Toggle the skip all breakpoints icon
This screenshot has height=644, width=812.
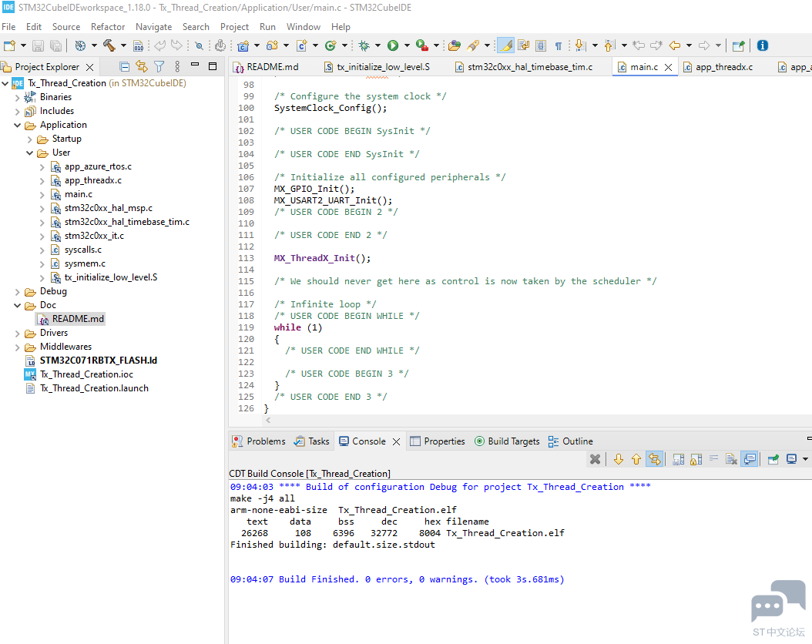coord(199,46)
